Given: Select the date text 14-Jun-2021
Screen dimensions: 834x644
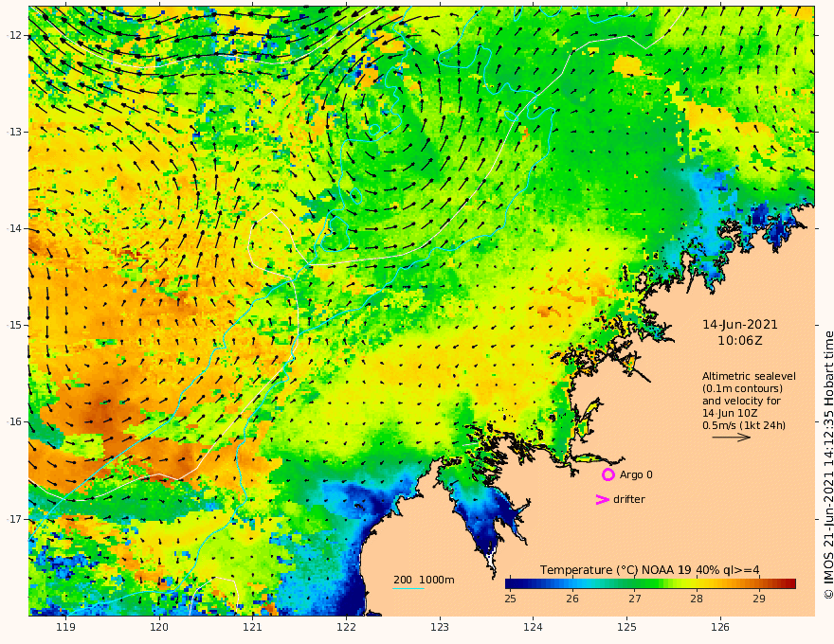Looking at the screenshot, I should pyautogui.click(x=740, y=325).
